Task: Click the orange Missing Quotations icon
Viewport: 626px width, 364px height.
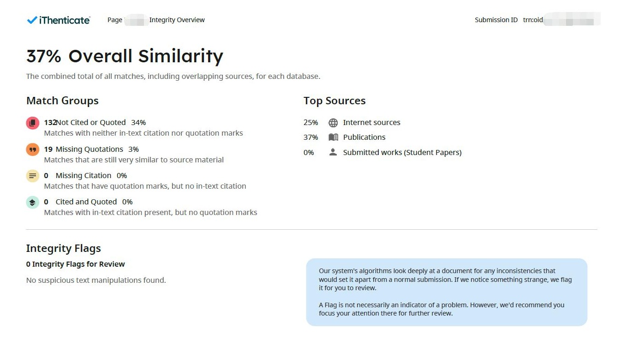Action: tap(32, 149)
